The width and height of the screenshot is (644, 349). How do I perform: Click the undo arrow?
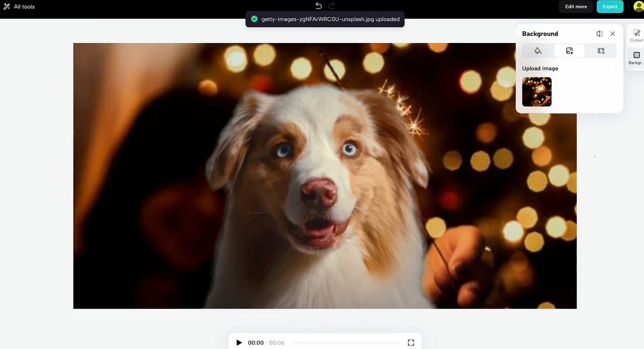click(318, 5)
